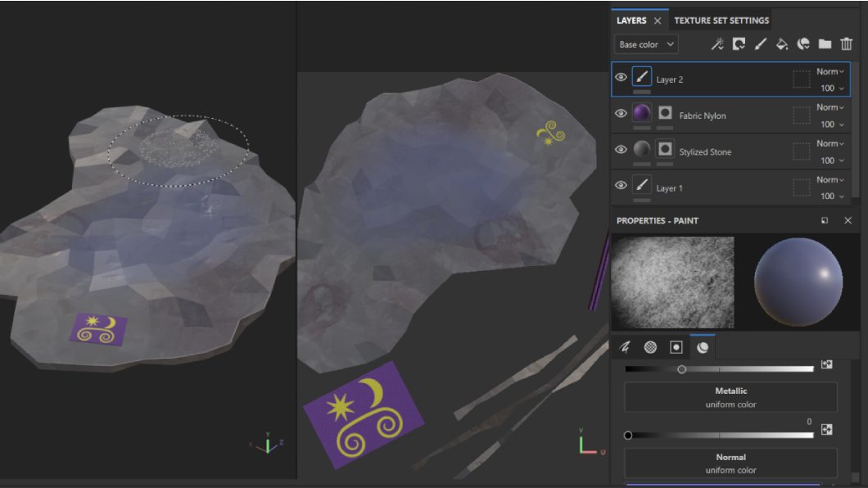Select the Stylized Stone mask thumbnail
Image resolution: width=868 pixels, height=488 pixels.
[x=665, y=149]
